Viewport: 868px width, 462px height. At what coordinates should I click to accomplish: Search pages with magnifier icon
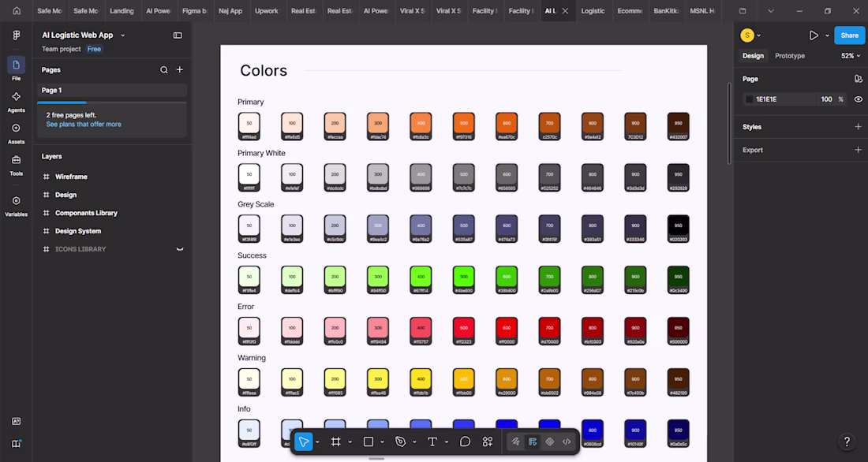164,69
